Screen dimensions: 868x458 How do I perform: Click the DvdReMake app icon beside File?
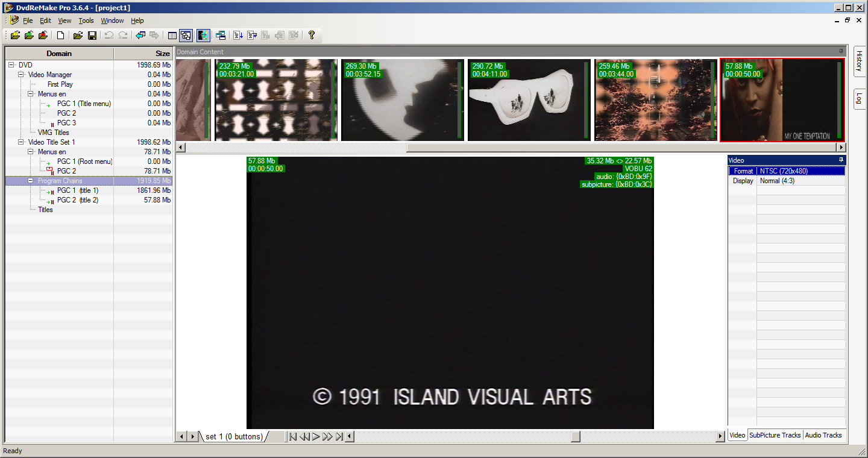(x=14, y=20)
